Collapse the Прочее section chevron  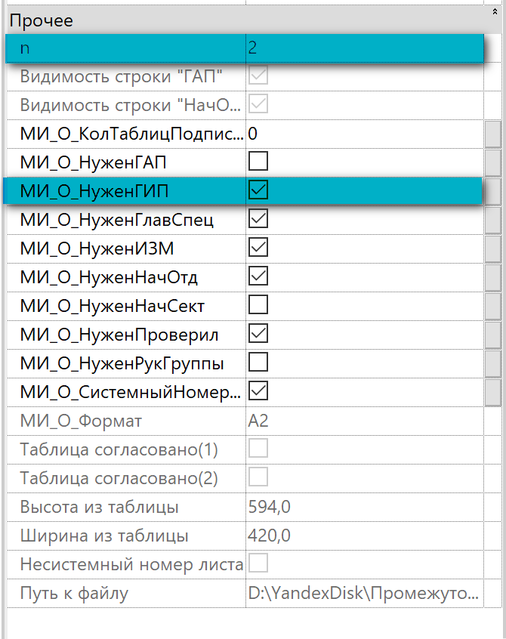495,12
